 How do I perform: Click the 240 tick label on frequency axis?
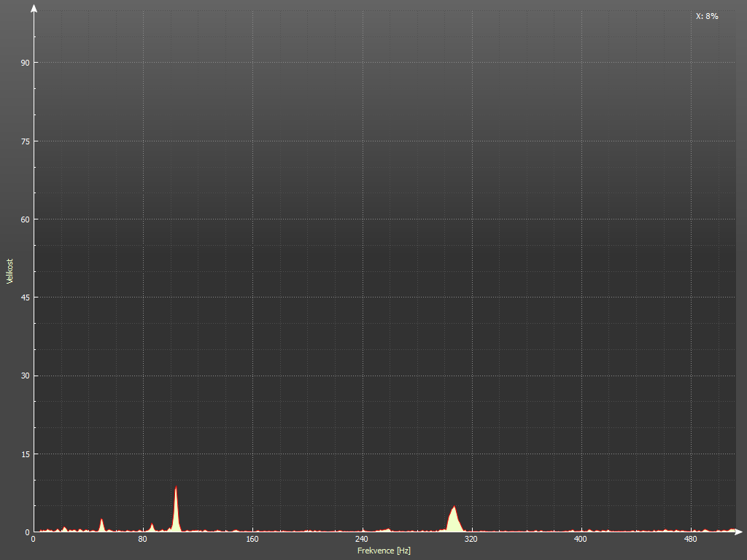[362, 540]
